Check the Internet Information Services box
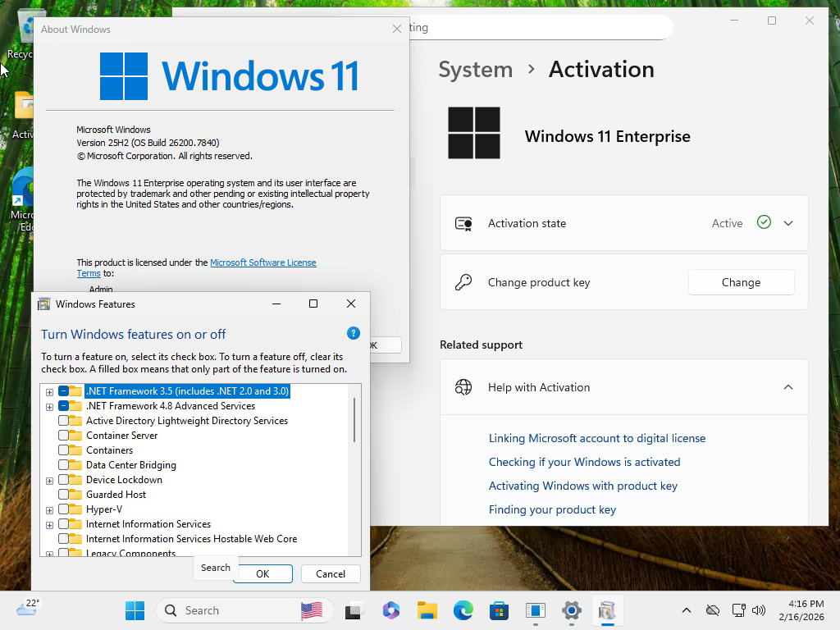Viewport: 840px width, 630px height. pos(63,524)
